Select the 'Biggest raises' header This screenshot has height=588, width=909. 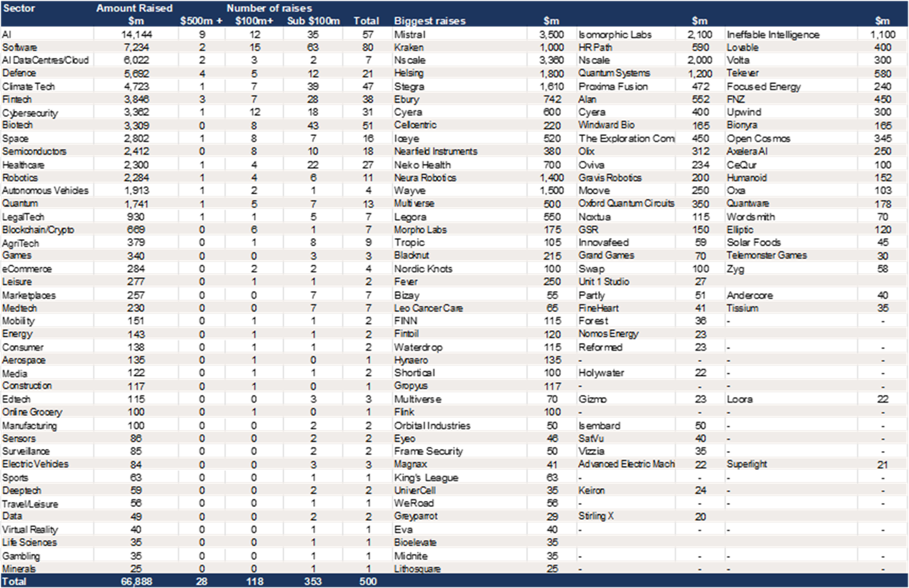coord(430,21)
